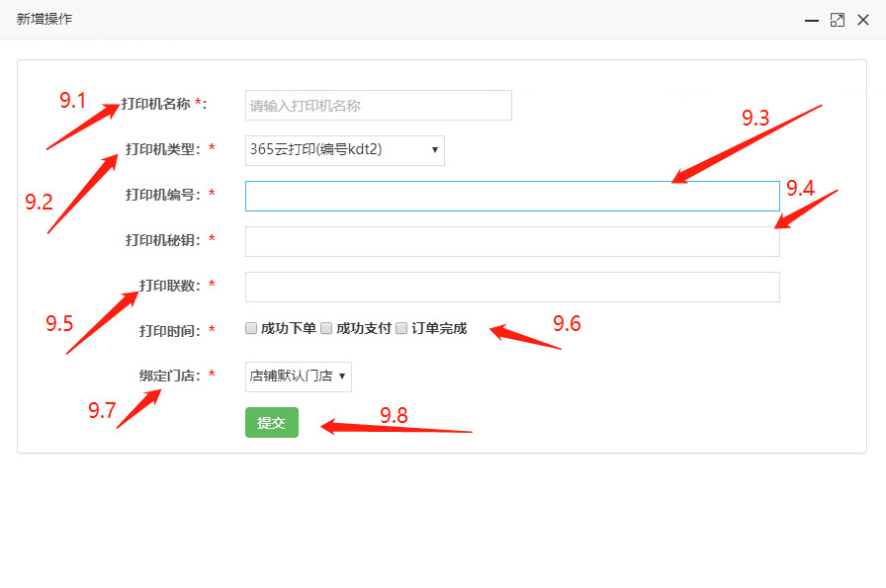The height and width of the screenshot is (588, 886).
Task: Click the 打印时间 label
Action: (x=169, y=331)
